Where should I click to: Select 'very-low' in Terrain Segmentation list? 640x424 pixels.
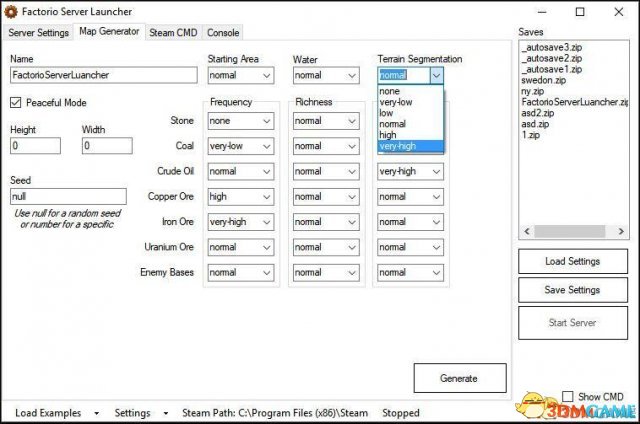tap(410, 102)
